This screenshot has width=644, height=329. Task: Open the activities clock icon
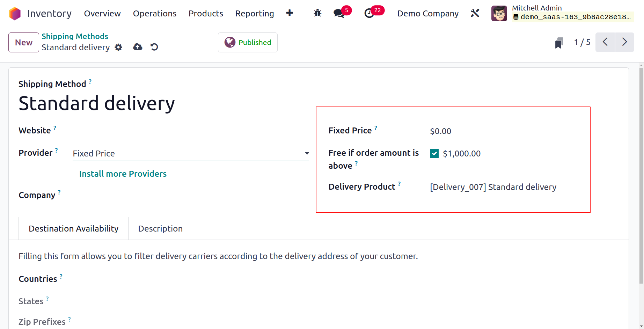pyautogui.click(x=369, y=13)
